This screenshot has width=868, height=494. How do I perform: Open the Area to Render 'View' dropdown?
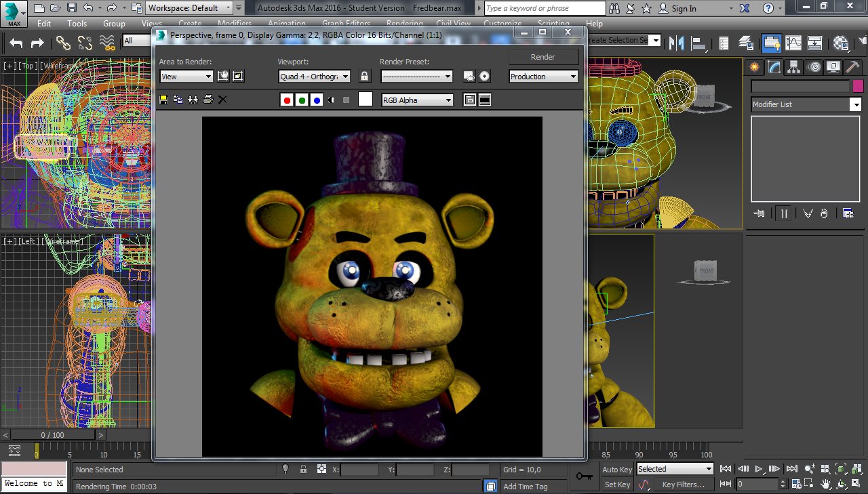186,77
